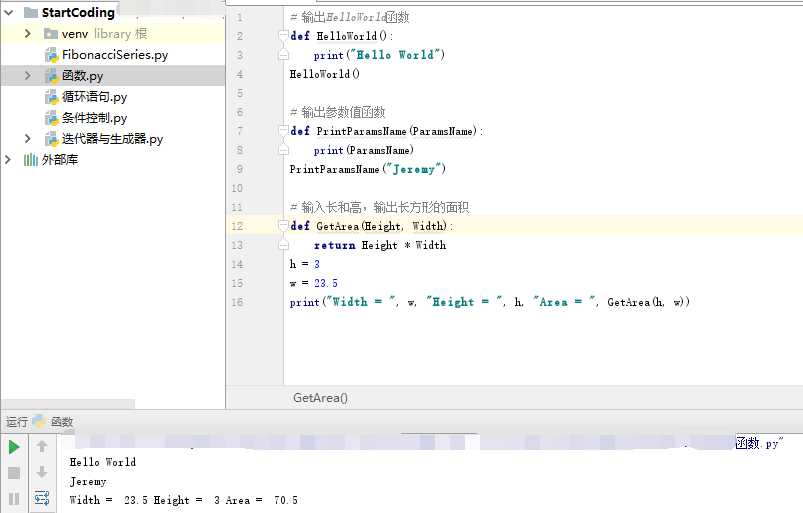Click the horizontal scrollbar under project tree
803x513 pixels.
68,403
